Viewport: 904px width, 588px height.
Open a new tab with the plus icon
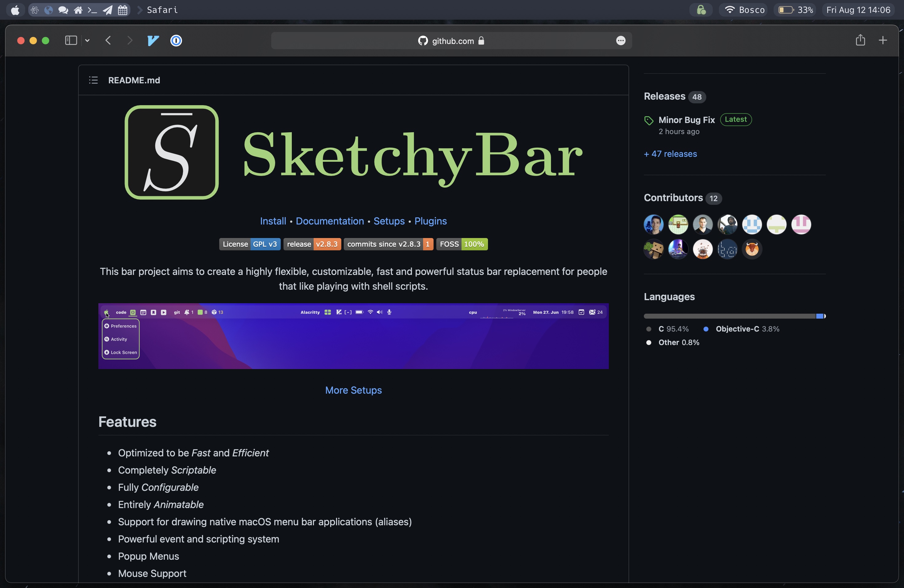pyautogui.click(x=883, y=40)
